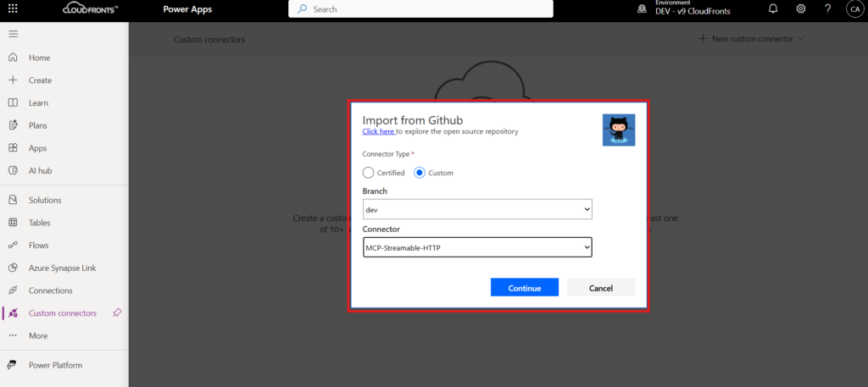Click the Apps grid icon

pyautogui.click(x=14, y=148)
